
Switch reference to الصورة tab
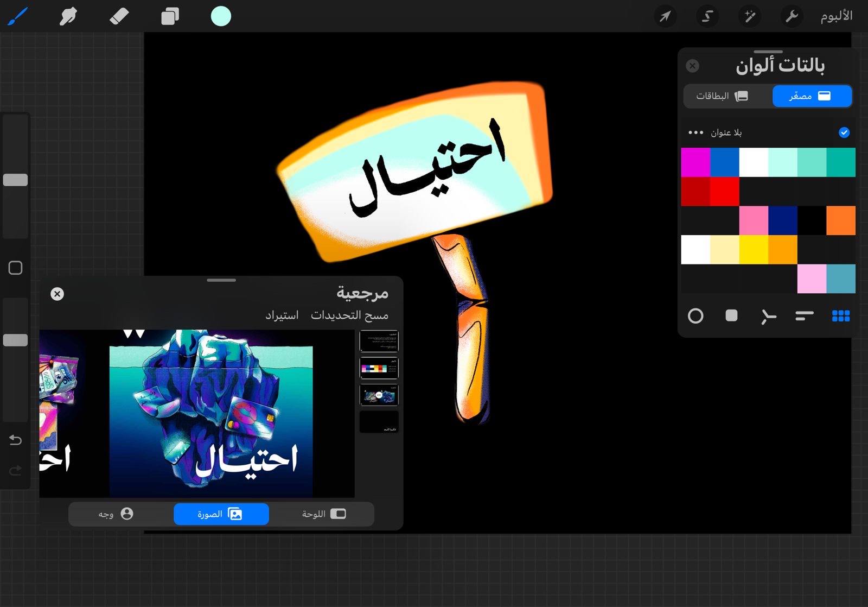pyautogui.click(x=221, y=514)
